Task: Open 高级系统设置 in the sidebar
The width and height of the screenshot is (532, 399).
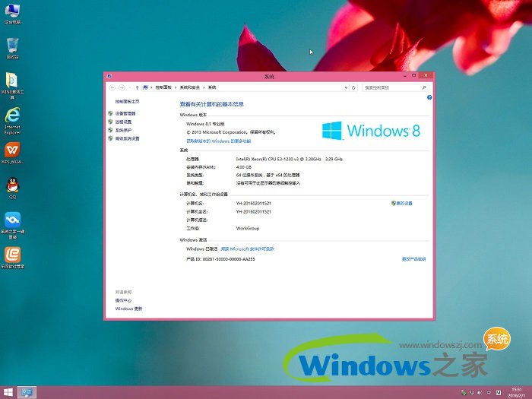Action: point(127,138)
